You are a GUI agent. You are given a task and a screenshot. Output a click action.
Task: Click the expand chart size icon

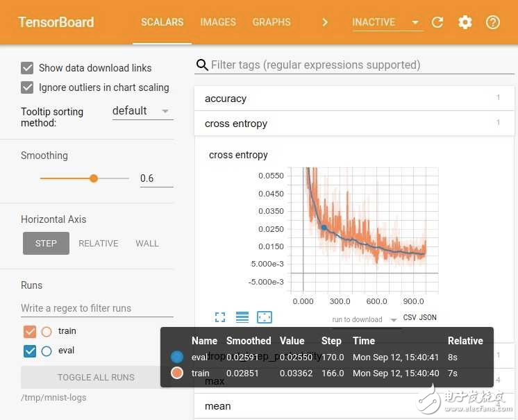[220, 317]
